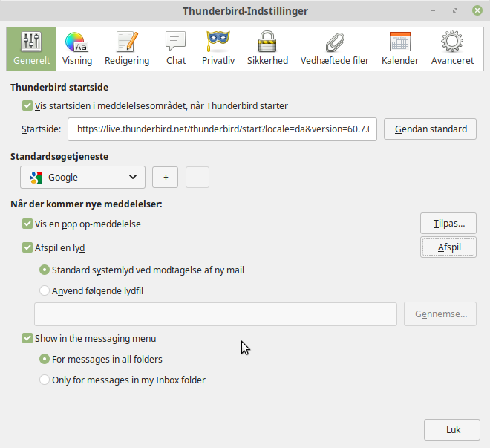
Task: Switch to Sikkerhed tab label
Action: (267, 61)
